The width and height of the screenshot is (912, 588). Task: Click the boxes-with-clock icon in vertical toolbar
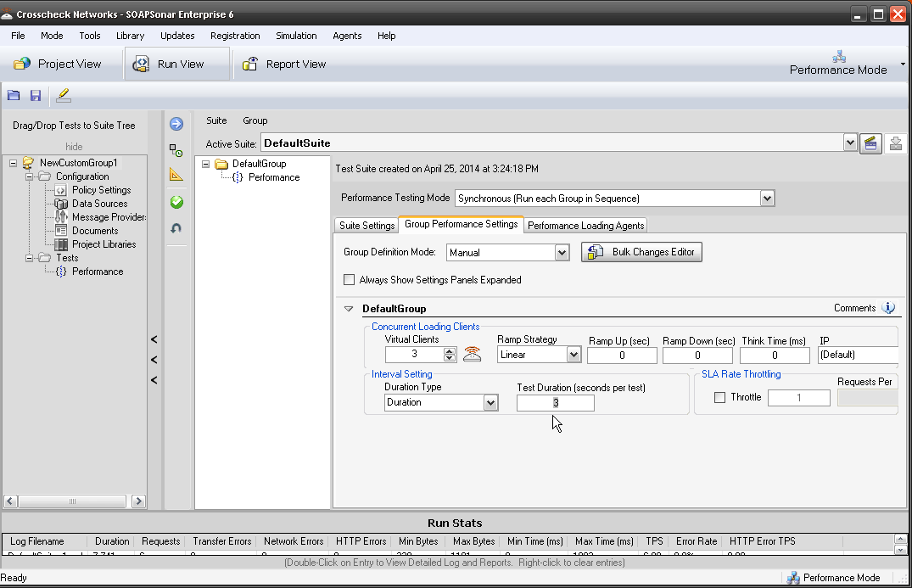[x=176, y=151]
